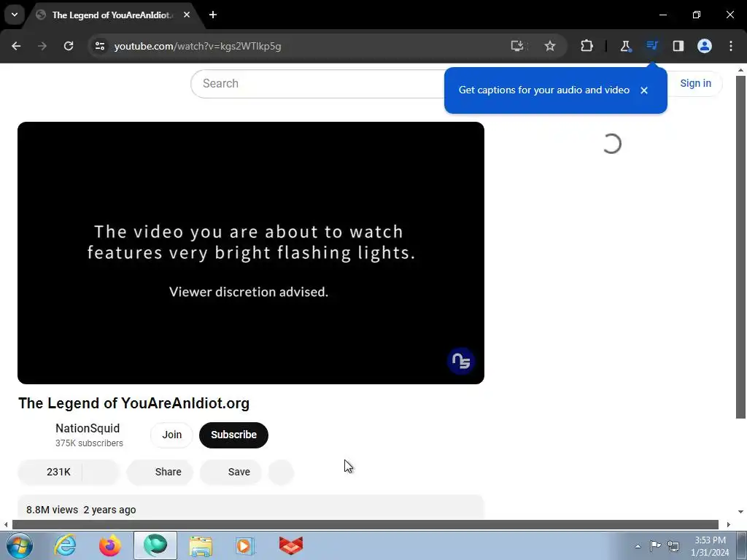Image resolution: width=747 pixels, height=560 pixels.
Task: Open the media controls icon in toolbar
Action: (651, 46)
